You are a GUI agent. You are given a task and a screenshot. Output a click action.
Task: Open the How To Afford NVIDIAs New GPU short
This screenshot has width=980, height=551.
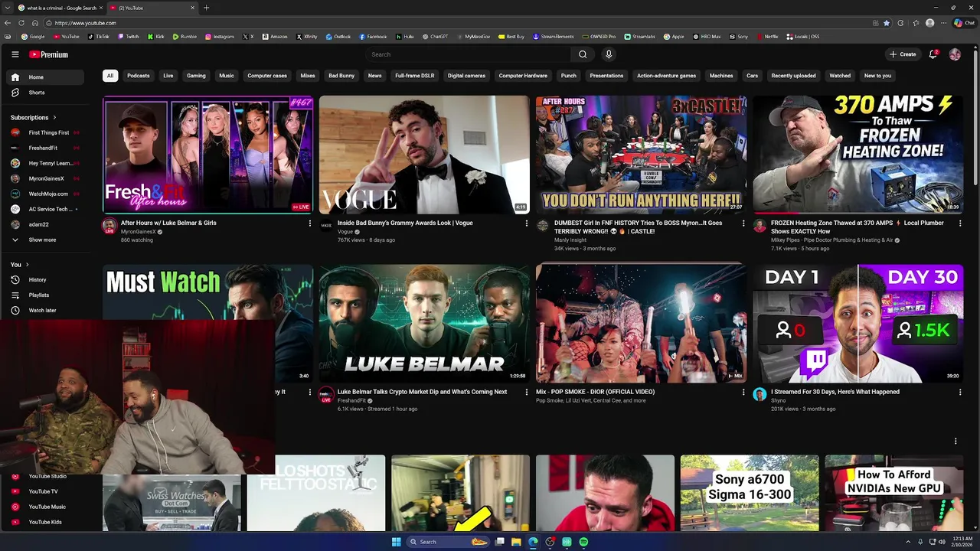893,493
